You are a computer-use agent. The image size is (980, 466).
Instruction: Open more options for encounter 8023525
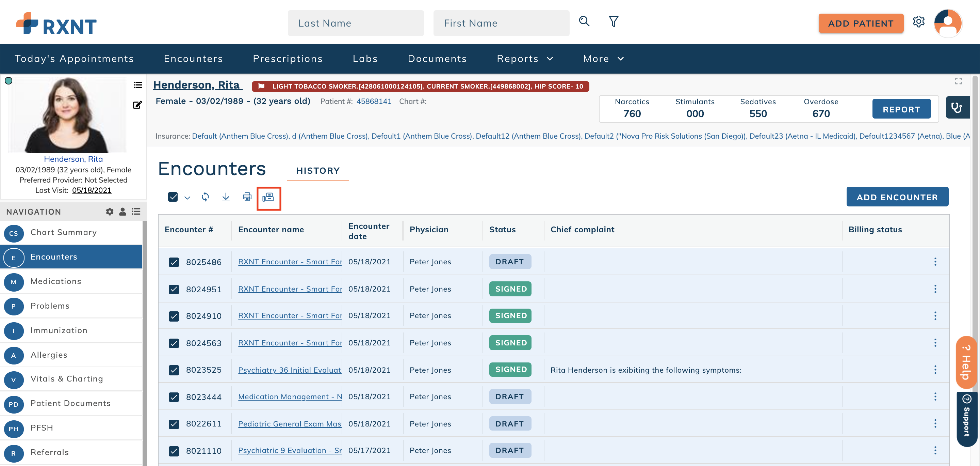tap(935, 370)
